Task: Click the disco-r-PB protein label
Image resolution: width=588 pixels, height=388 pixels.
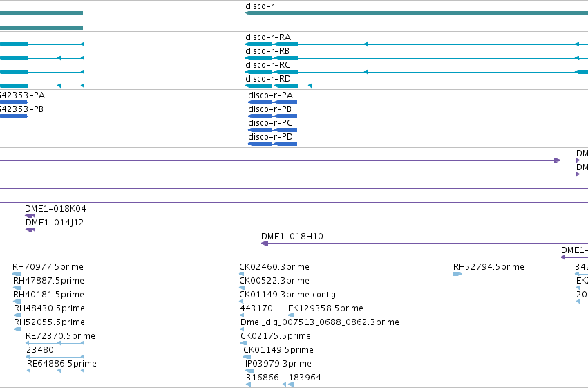Action: point(270,109)
